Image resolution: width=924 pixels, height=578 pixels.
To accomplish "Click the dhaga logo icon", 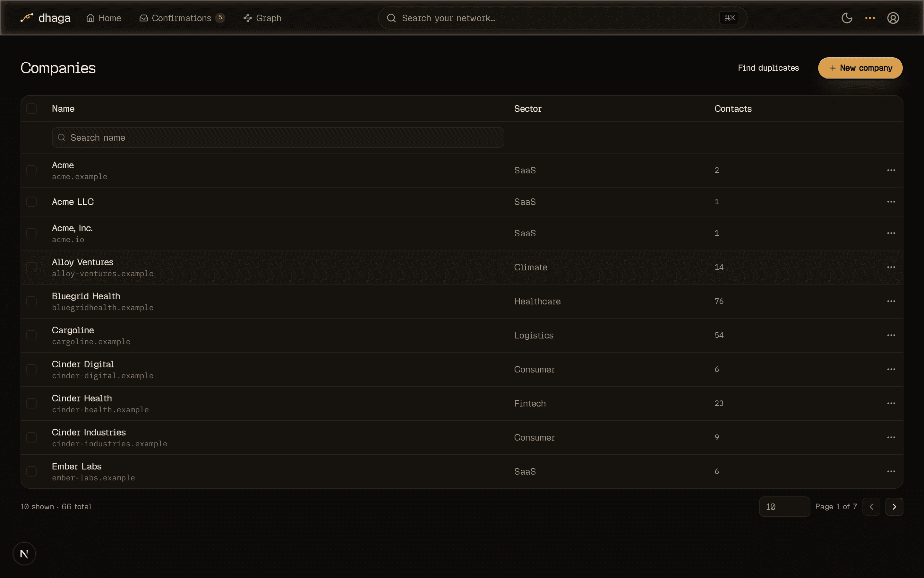I will [27, 18].
